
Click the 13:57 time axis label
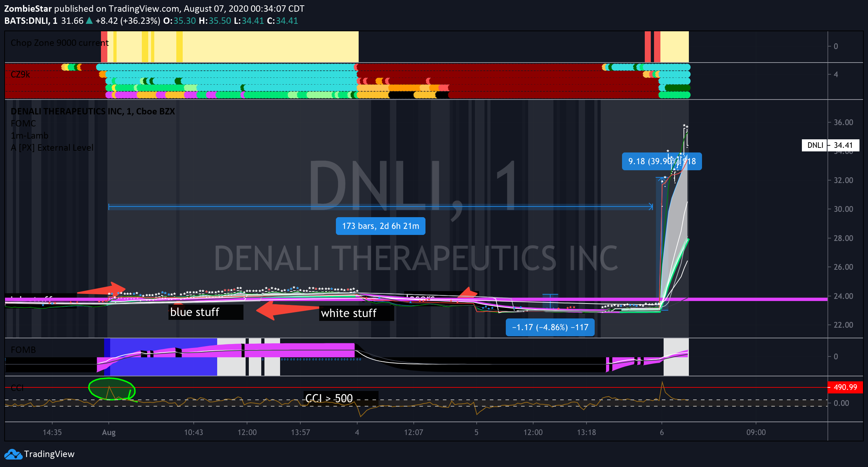(300, 433)
